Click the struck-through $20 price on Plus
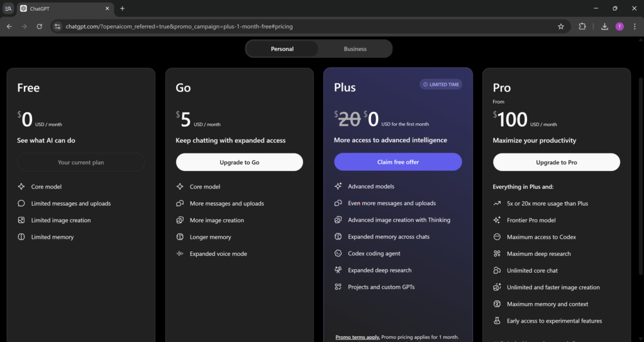 click(x=347, y=119)
